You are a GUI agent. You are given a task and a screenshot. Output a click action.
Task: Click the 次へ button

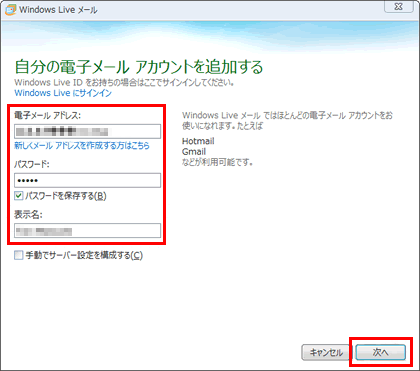[381, 352]
